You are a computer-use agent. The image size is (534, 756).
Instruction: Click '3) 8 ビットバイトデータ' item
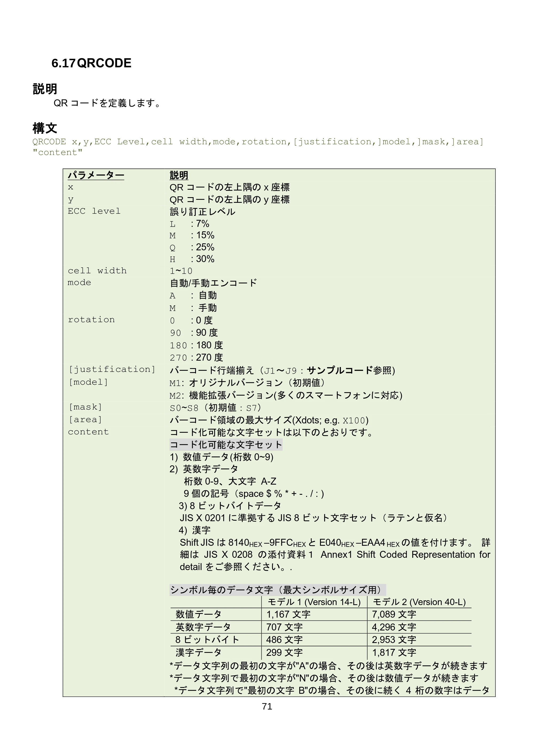[x=230, y=506]
